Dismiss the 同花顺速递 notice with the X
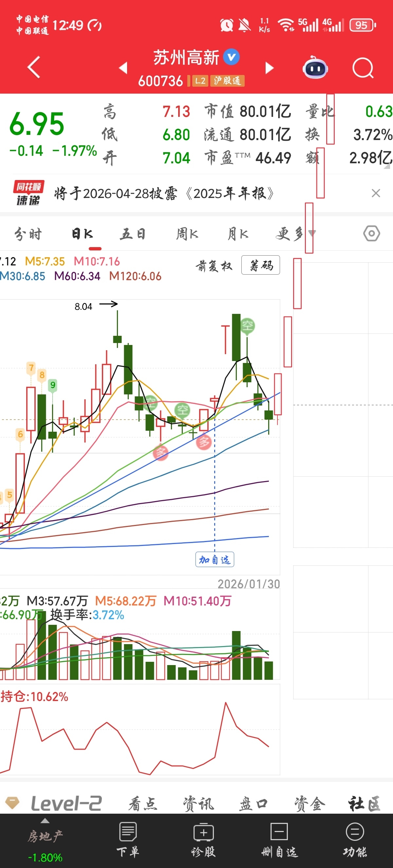Screen dimensions: 393x868 click(x=376, y=193)
